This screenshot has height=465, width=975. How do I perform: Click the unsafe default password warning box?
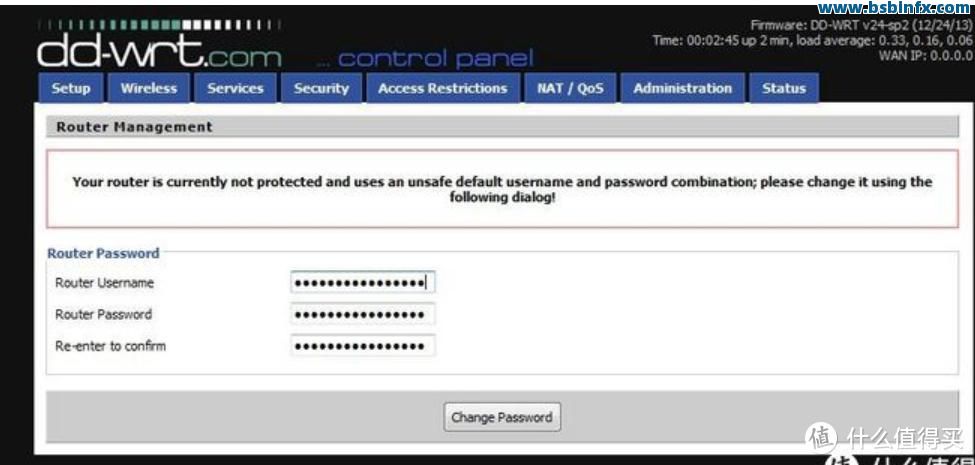[x=502, y=189]
